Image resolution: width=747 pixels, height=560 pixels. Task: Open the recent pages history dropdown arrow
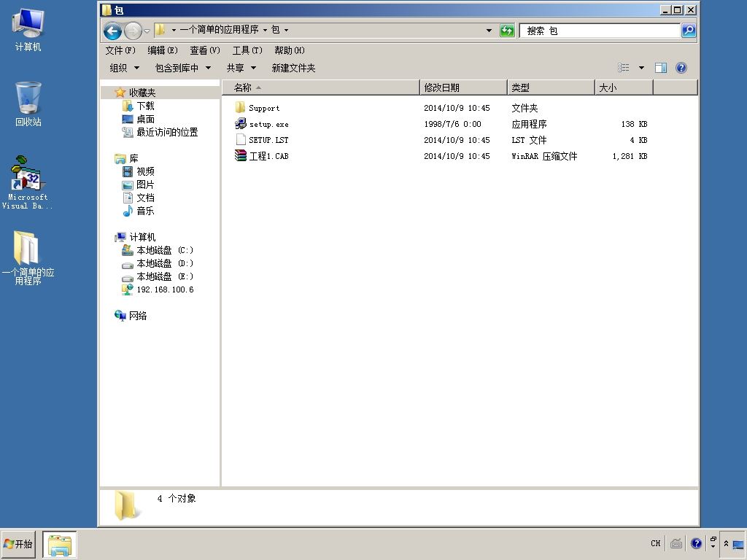147,31
